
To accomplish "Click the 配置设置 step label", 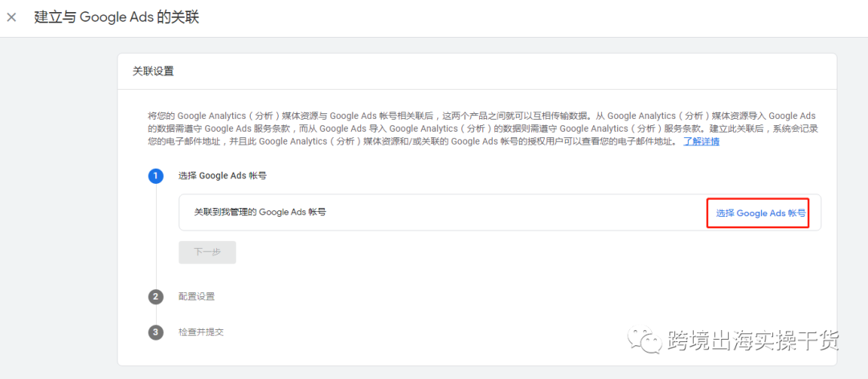I will [x=197, y=296].
